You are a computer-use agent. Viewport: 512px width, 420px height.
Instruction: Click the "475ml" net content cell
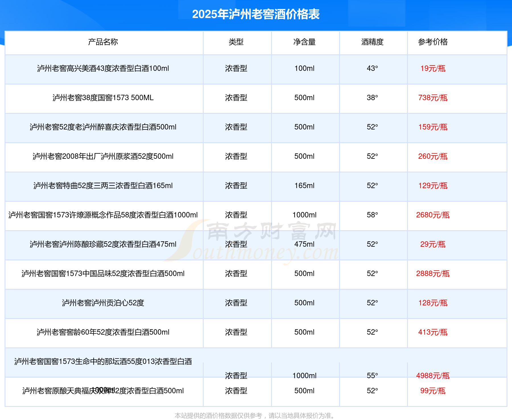[304, 244]
